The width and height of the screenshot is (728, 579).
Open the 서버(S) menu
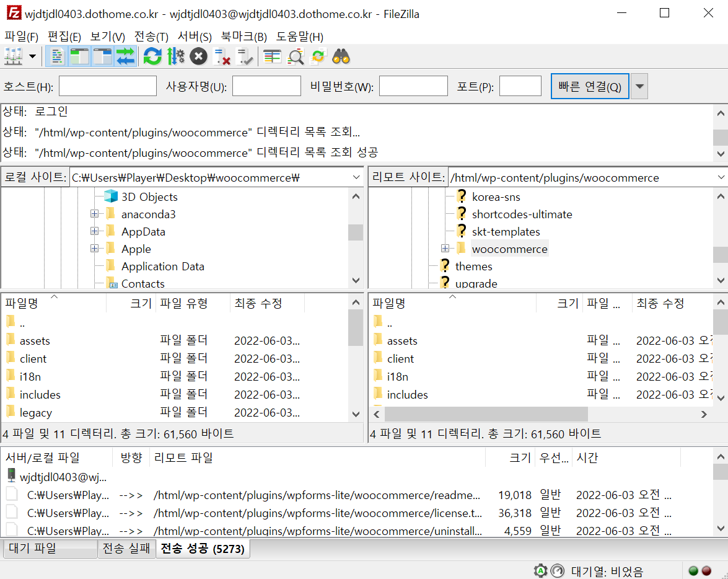pyautogui.click(x=195, y=36)
